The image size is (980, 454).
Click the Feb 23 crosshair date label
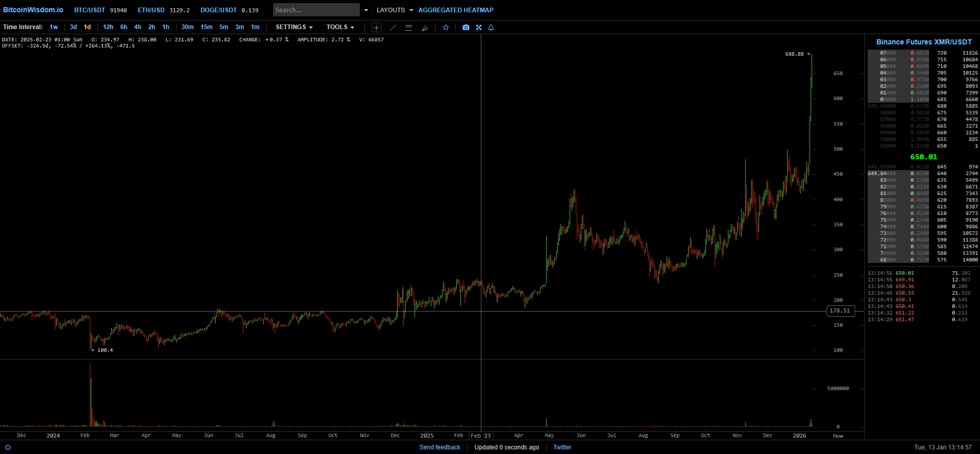pyautogui.click(x=481, y=436)
